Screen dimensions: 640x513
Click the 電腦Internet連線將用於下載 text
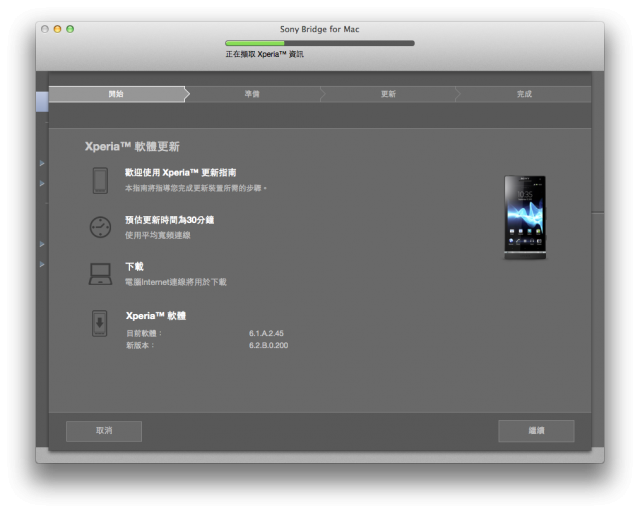click(x=176, y=282)
